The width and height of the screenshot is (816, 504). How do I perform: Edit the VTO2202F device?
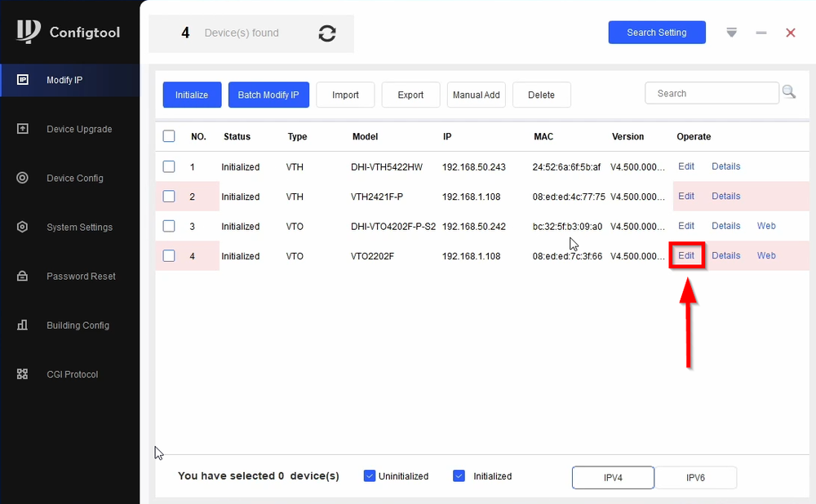pos(686,255)
